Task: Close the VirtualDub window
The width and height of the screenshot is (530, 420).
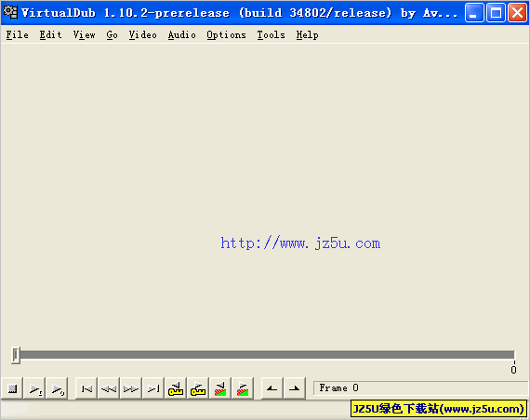Action: pos(518,13)
